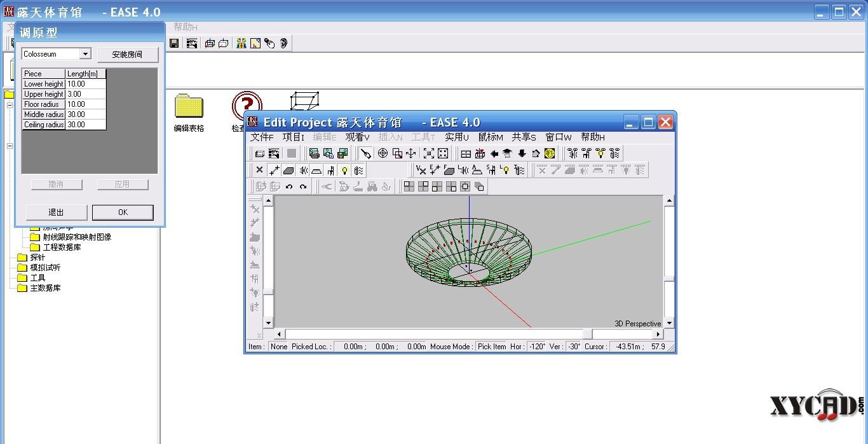Click the colored audience figures icon

click(x=241, y=43)
